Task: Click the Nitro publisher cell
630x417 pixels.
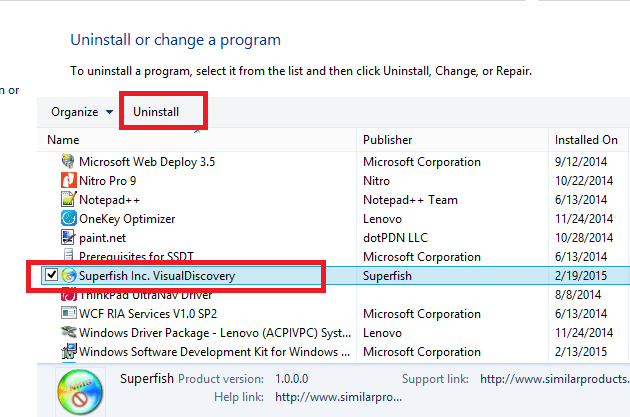Action: [x=376, y=181]
